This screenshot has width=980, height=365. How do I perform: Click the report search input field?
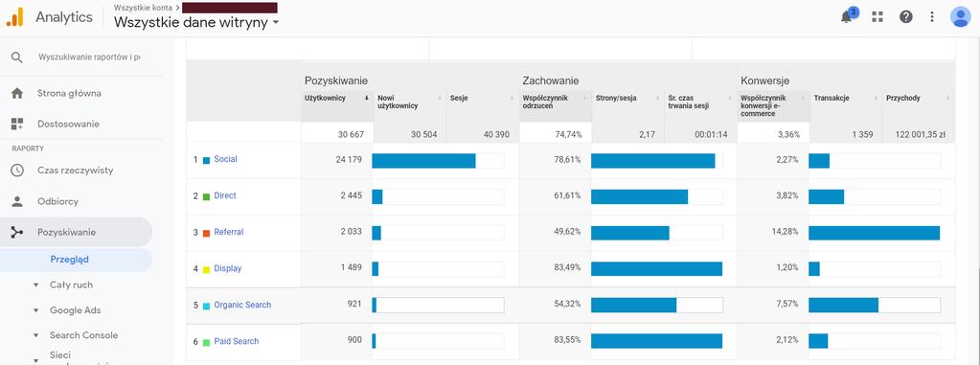[x=89, y=57]
